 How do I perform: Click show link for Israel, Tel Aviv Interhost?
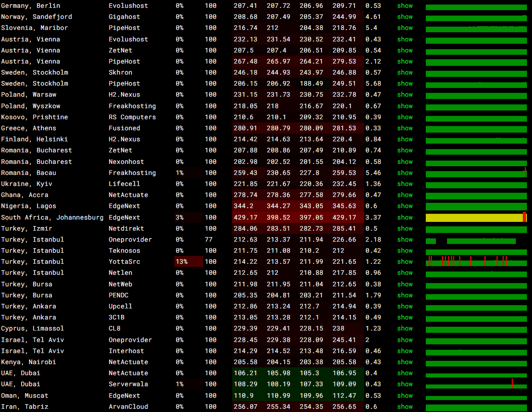(x=405, y=351)
